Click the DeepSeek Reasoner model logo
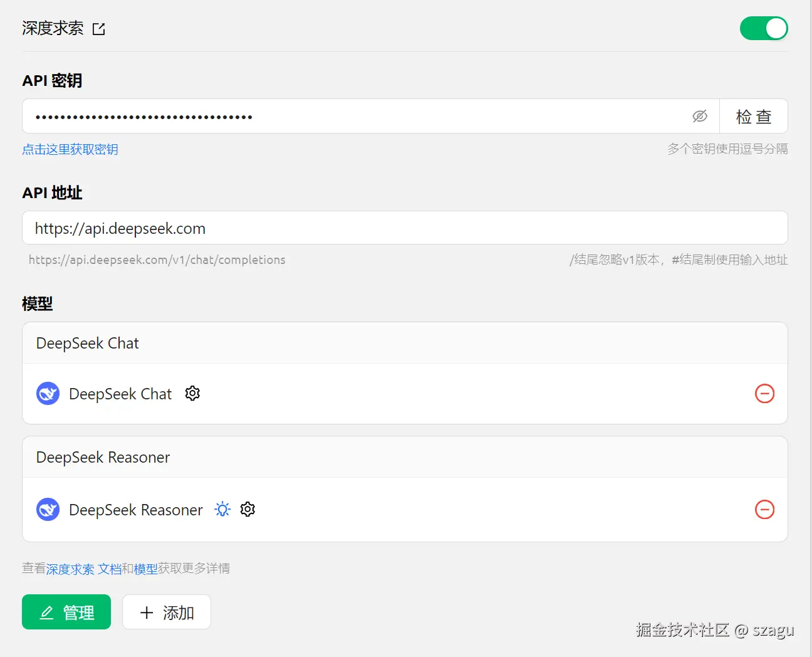 tap(48, 510)
